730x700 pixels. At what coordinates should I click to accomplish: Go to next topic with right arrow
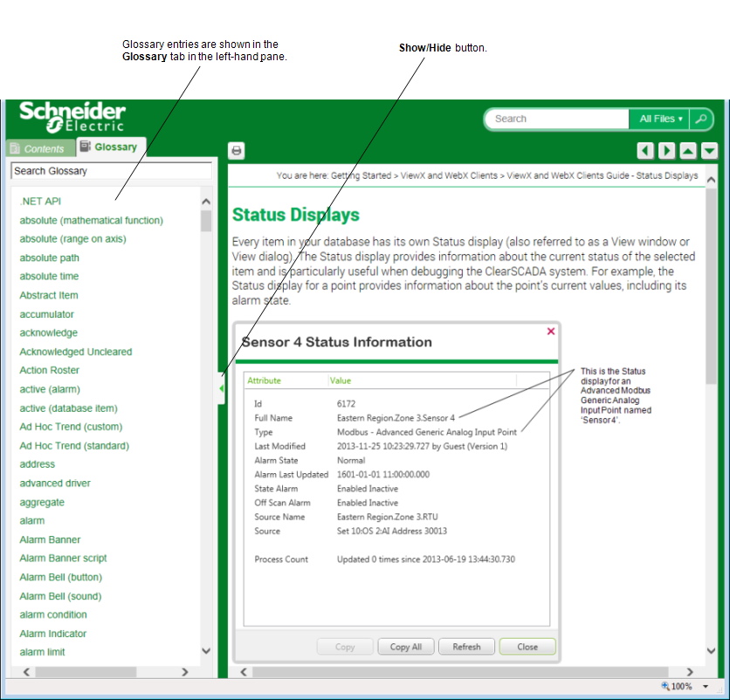pyautogui.click(x=666, y=151)
